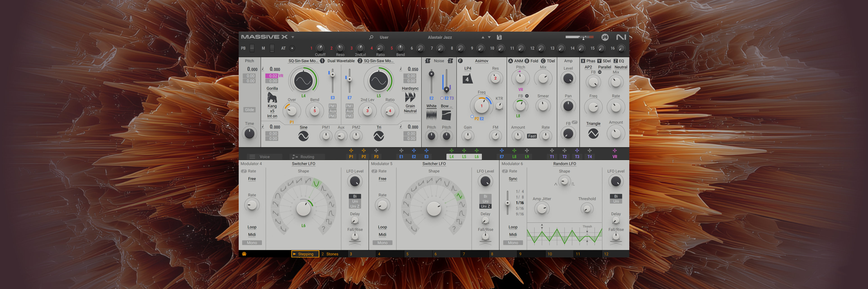
Task: Click the Mono button in Modulator 4
Action: [x=252, y=243]
